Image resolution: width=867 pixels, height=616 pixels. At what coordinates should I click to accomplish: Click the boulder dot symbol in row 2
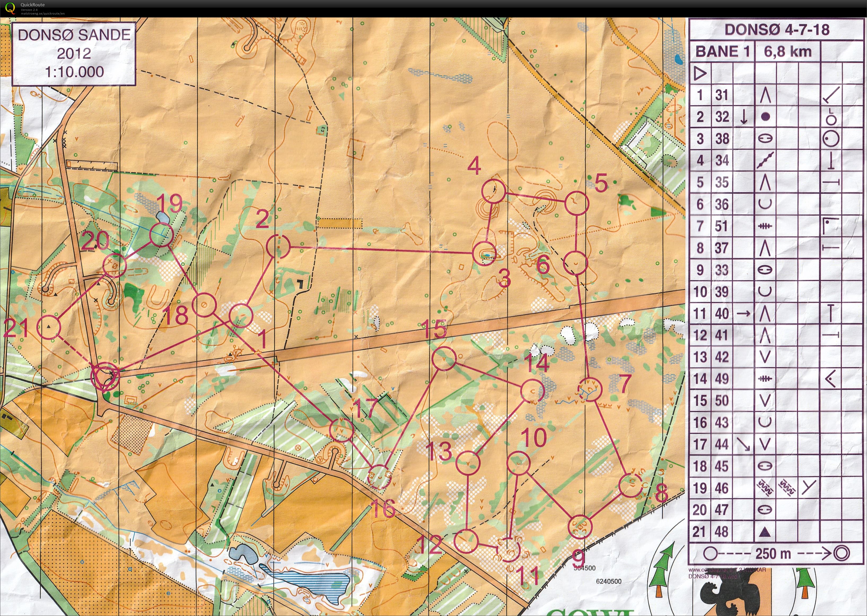[765, 116]
